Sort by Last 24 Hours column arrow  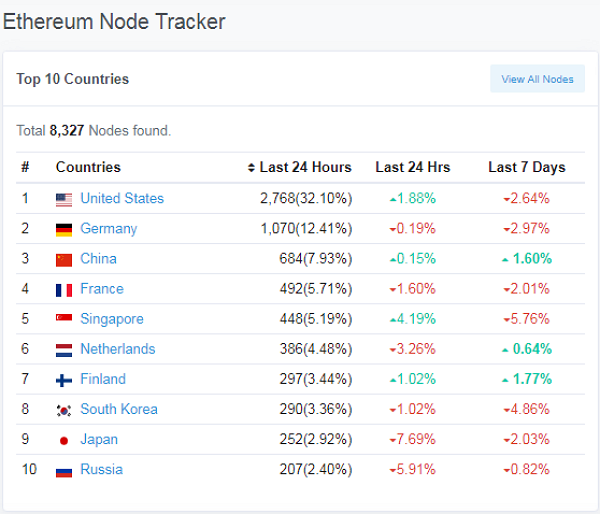(251, 168)
